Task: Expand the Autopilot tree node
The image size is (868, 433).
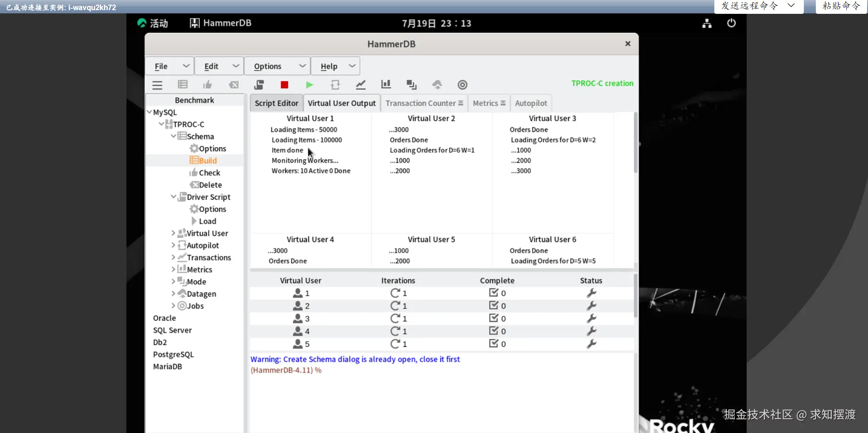Action: (174, 245)
